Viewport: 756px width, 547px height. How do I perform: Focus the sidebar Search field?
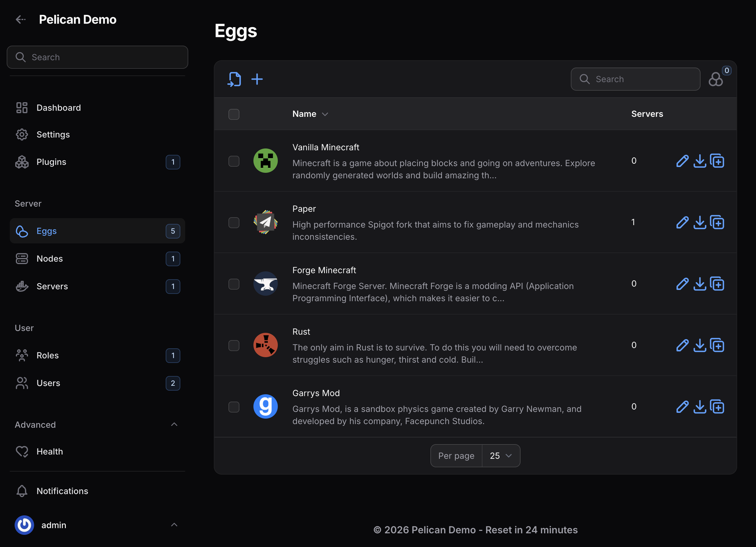click(x=97, y=57)
